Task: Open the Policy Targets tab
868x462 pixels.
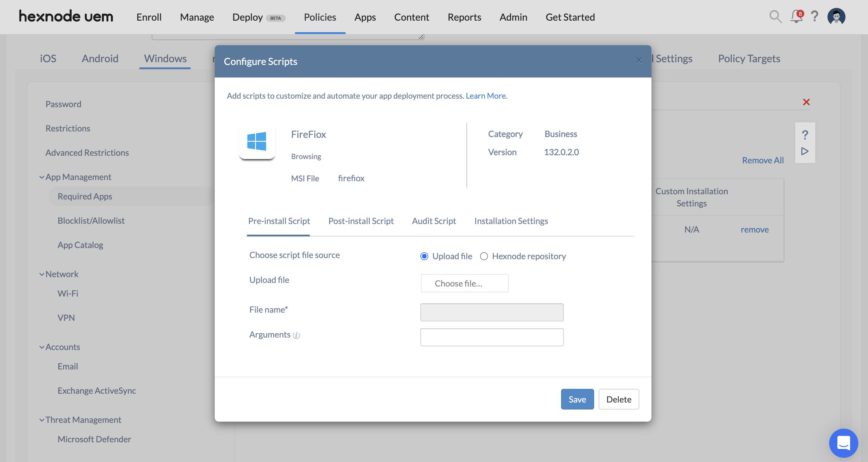Action: 749,58
